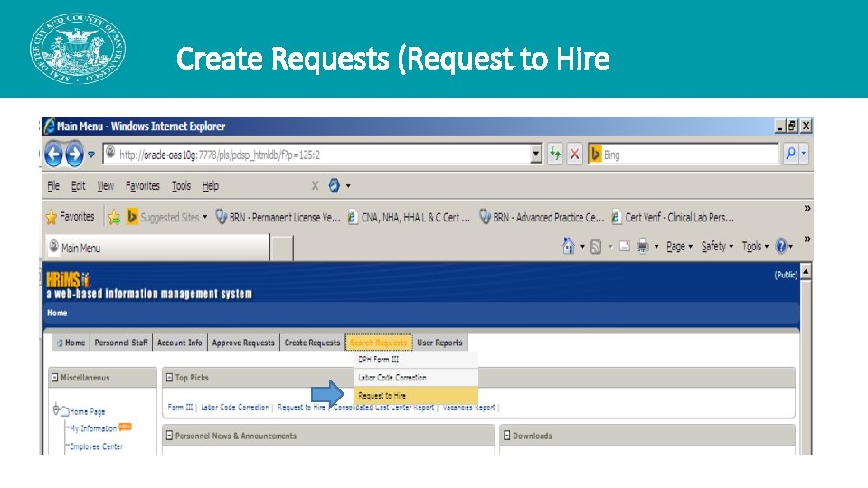Select the Search Requests tab

click(x=379, y=343)
